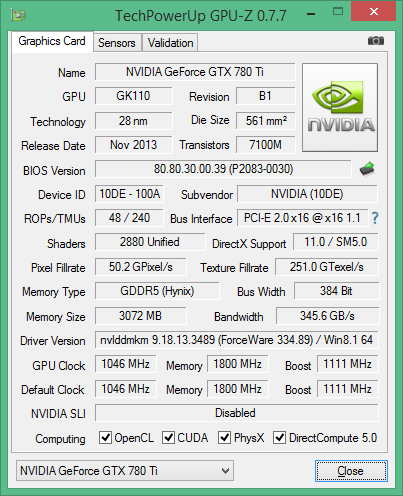The width and height of the screenshot is (403, 496).
Task: Switch to the Validation tab
Action: (170, 43)
